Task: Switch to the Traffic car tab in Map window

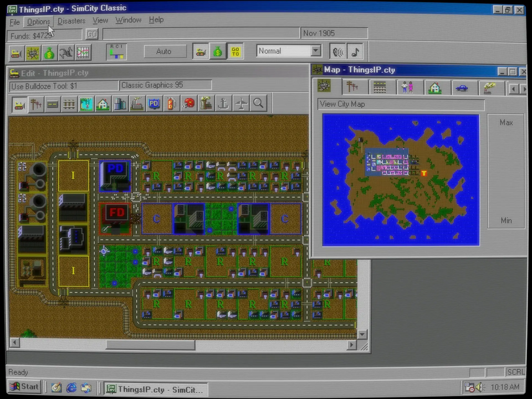Action: (462, 88)
